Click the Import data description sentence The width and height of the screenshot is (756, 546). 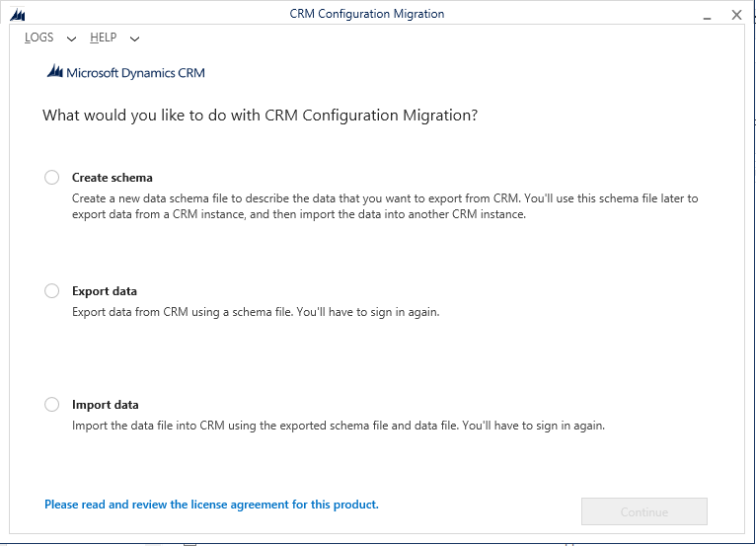point(339,427)
